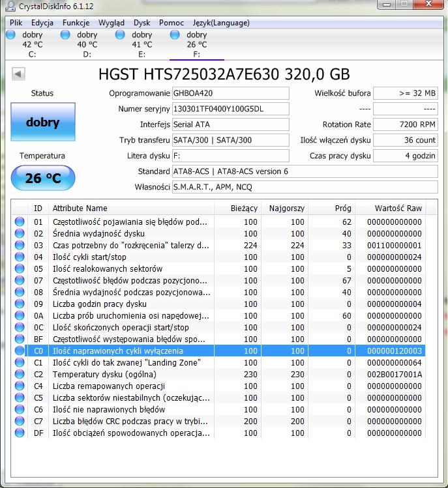This screenshot has height=488, width=448.
Task: Click status orb for attribute 05
Action: [20, 268]
